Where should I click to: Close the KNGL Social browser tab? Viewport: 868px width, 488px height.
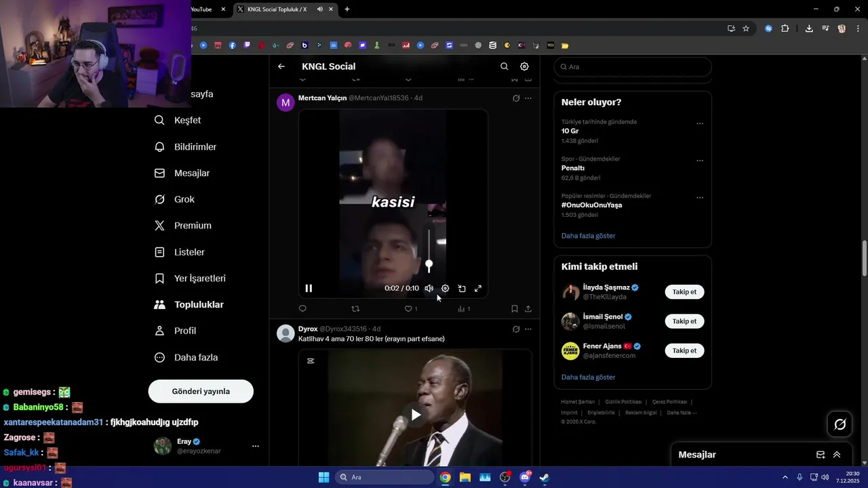(331, 9)
